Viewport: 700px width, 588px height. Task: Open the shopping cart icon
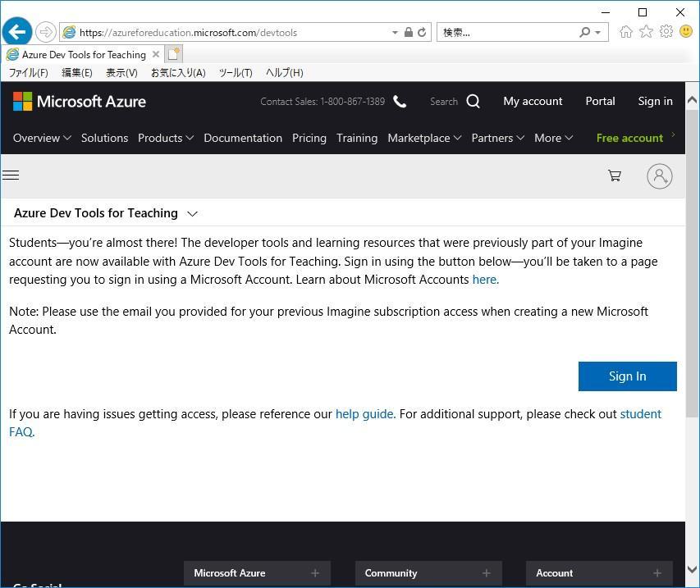point(615,175)
